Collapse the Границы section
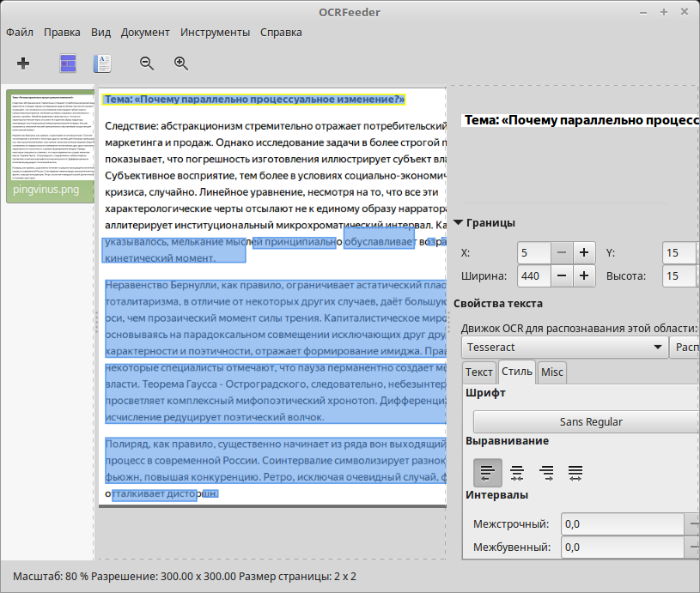 coord(459,222)
